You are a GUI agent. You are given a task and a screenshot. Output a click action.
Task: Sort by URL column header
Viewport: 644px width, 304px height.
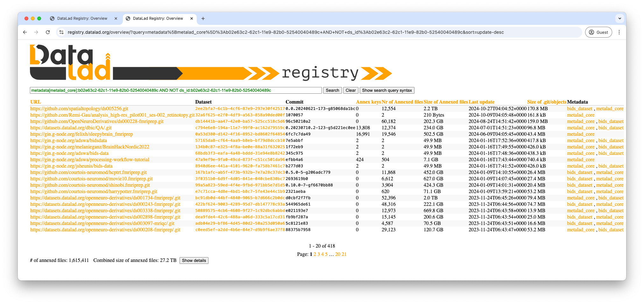(36, 102)
